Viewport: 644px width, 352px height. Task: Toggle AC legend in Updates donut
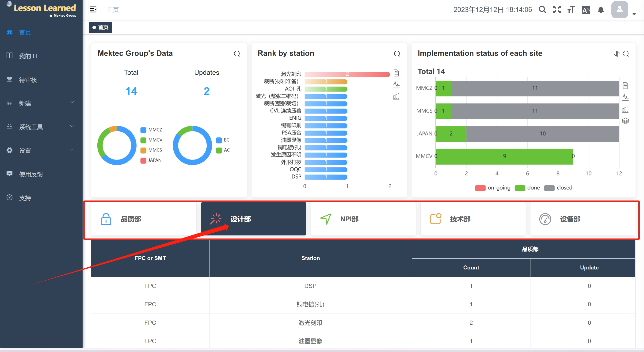point(223,150)
